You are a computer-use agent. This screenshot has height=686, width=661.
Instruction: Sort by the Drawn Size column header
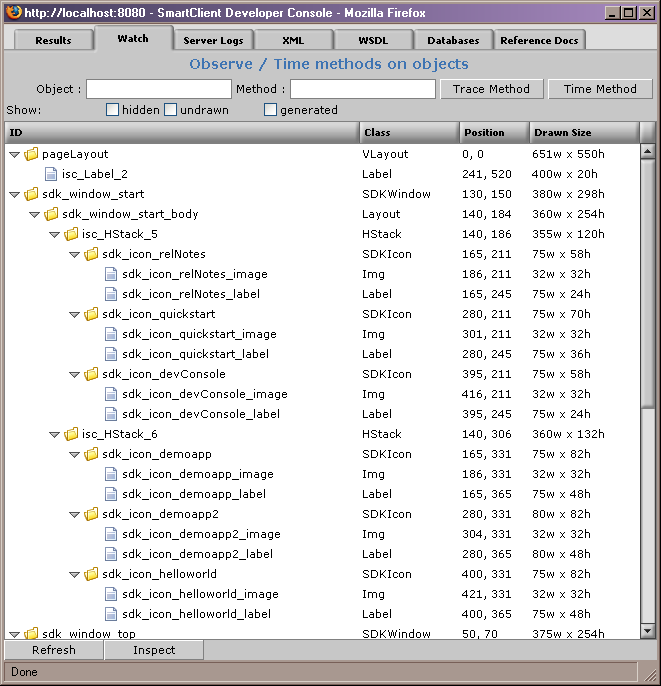pos(584,133)
